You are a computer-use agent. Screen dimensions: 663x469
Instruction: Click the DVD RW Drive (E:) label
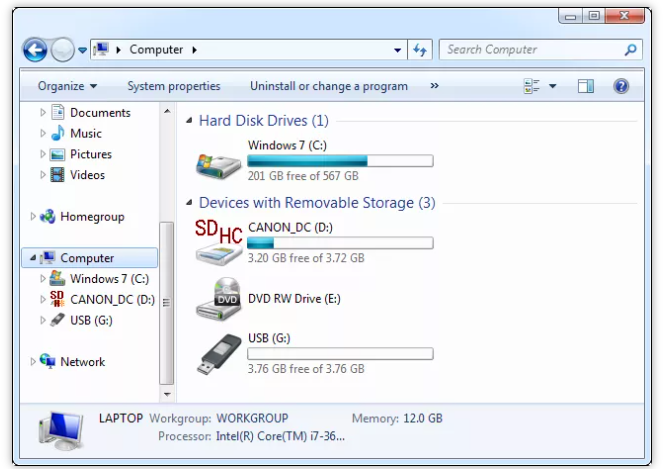(294, 299)
